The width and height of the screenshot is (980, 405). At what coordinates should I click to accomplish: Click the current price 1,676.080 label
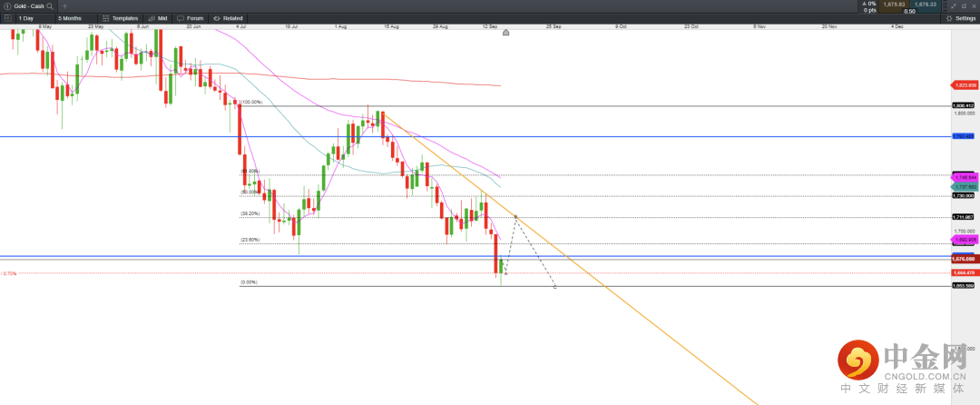[x=963, y=259]
